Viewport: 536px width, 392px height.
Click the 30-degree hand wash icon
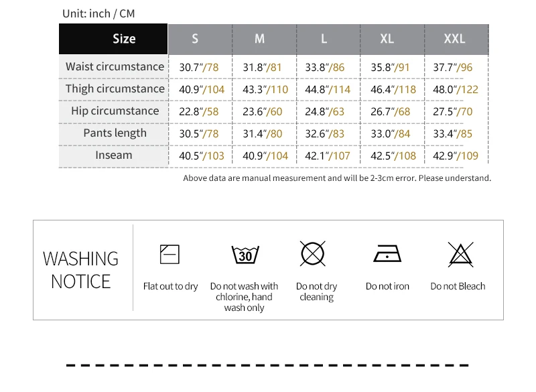245,255
